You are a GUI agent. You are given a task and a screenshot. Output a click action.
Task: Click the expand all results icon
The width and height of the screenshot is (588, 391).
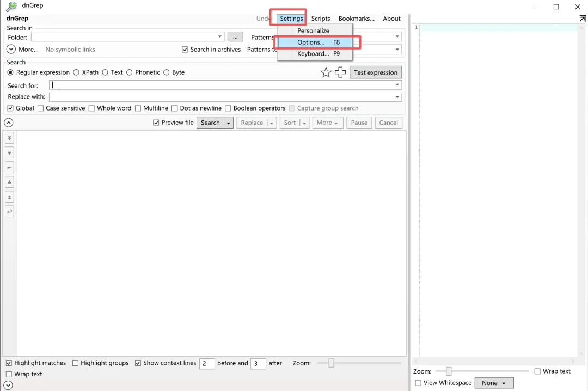(x=9, y=138)
